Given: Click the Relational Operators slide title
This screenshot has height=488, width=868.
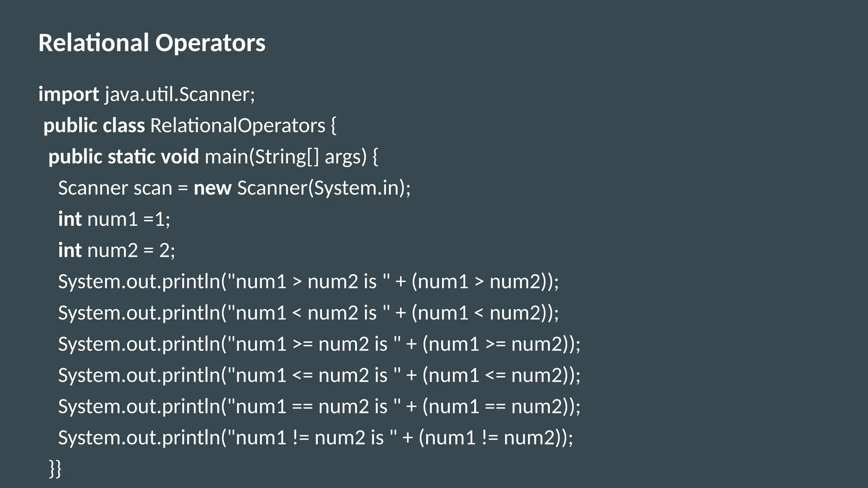Looking at the screenshot, I should [x=152, y=43].
